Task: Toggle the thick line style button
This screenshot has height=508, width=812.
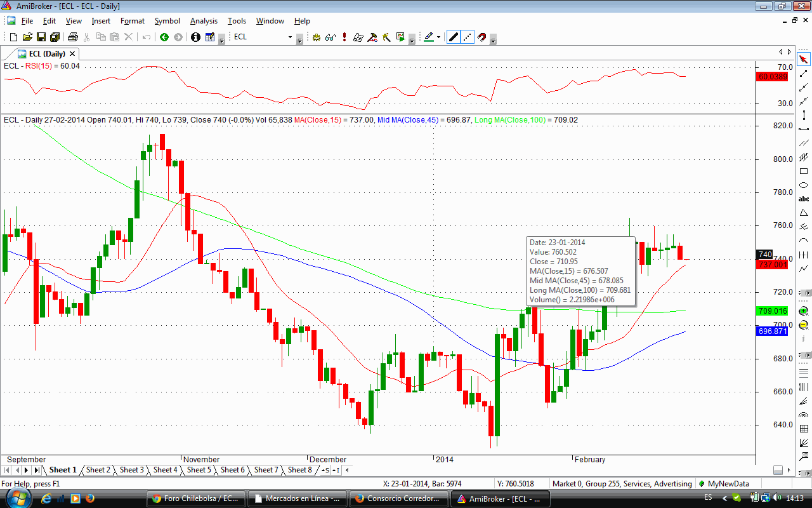Action: [454, 37]
